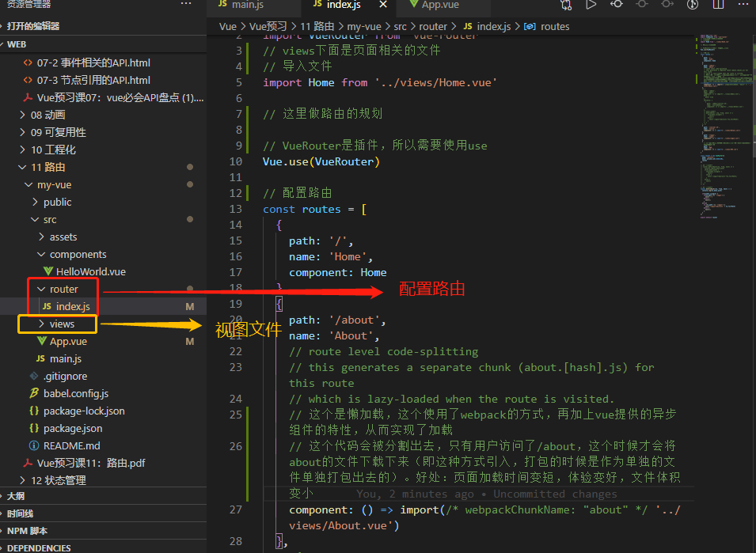The image size is (756, 553).
Task: Expand the 09 可复用性 folder
Action: click(x=22, y=132)
